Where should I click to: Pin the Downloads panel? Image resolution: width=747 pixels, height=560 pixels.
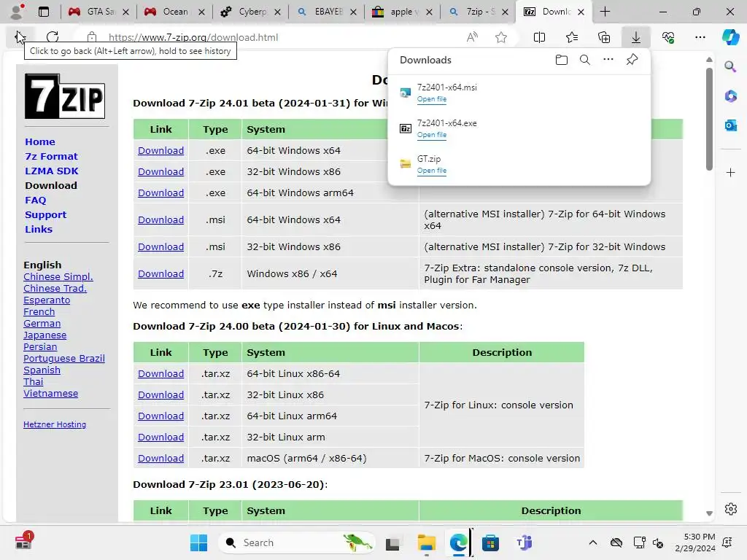[632, 60]
